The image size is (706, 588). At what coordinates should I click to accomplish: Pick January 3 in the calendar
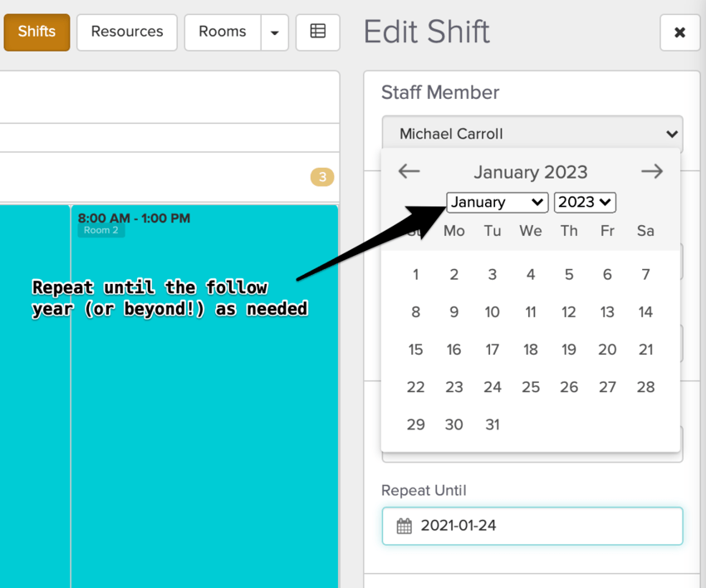coord(493,274)
